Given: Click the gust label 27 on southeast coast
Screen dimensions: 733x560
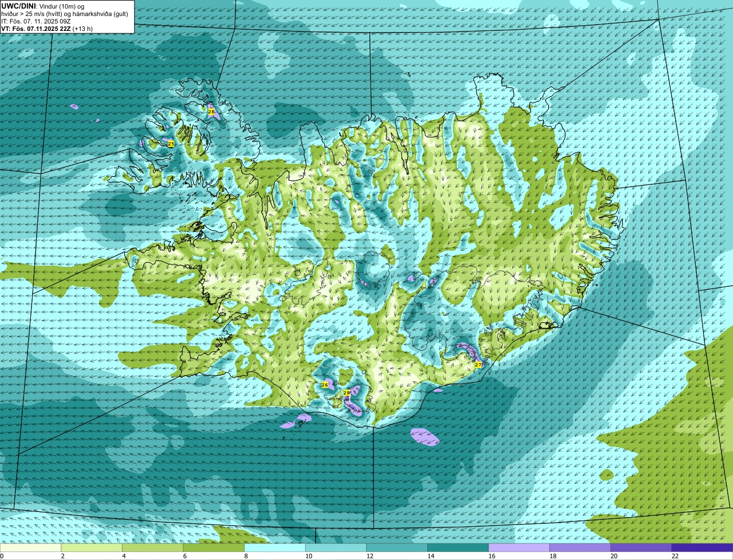Looking at the screenshot, I should (x=478, y=365).
